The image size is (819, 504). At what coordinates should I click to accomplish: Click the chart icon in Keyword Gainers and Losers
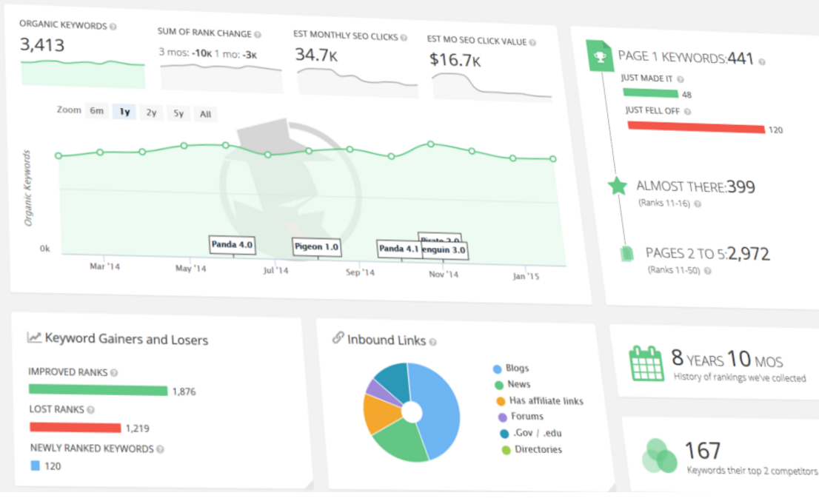pyautogui.click(x=34, y=337)
